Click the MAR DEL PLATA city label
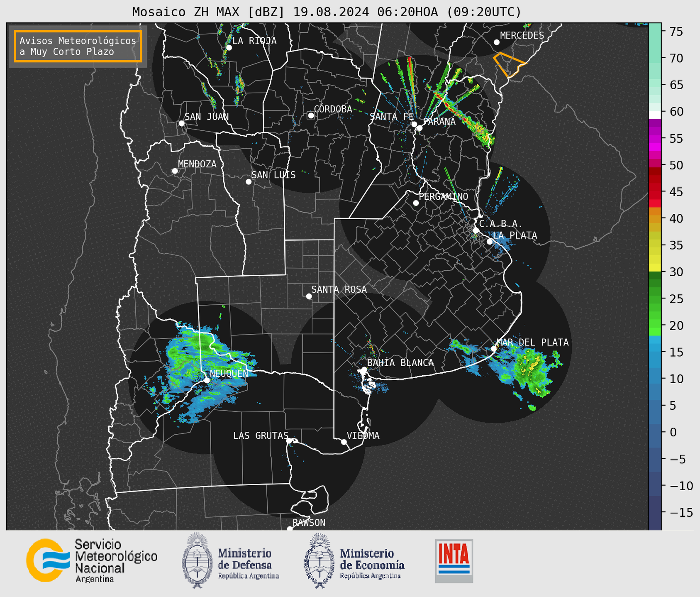 tap(532, 342)
